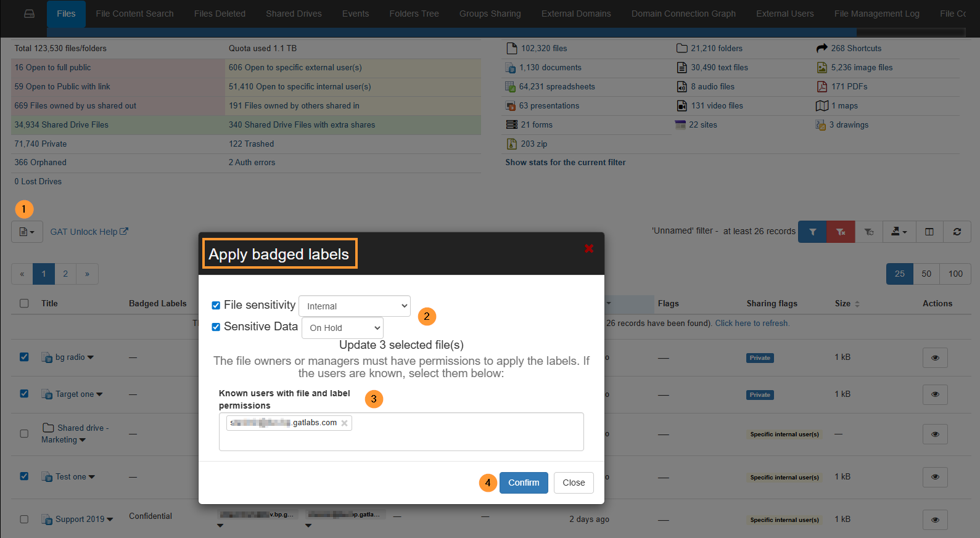Click eye icon for Test one row
This screenshot has height=538, width=980.
(935, 477)
